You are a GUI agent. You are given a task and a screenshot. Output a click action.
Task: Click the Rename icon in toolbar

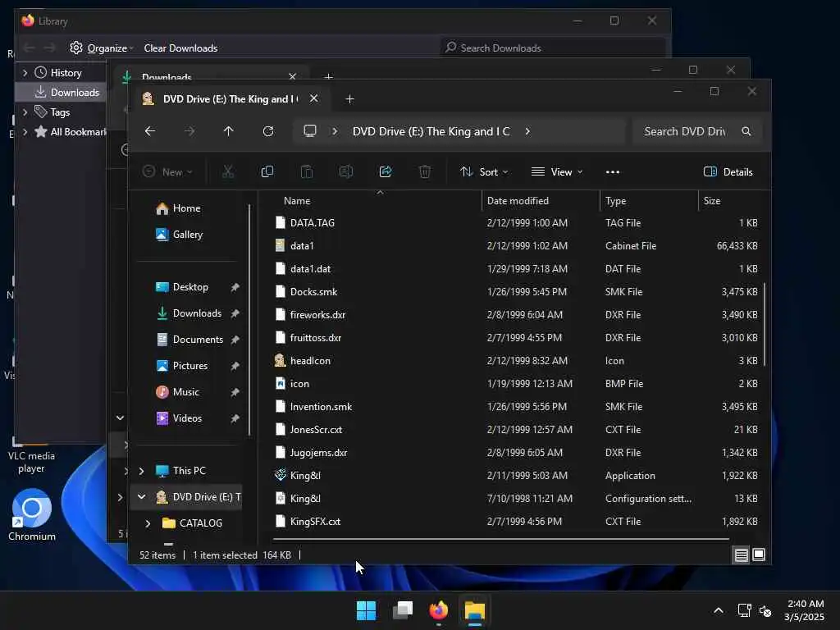[345, 172]
